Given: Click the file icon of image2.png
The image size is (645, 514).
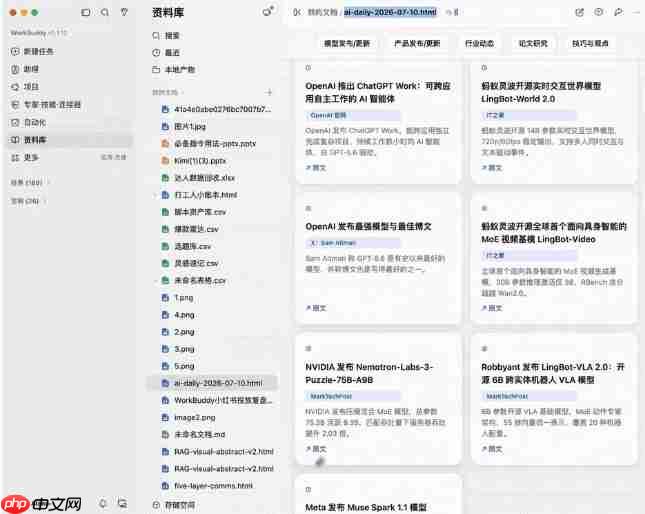Looking at the screenshot, I should point(165,417).
